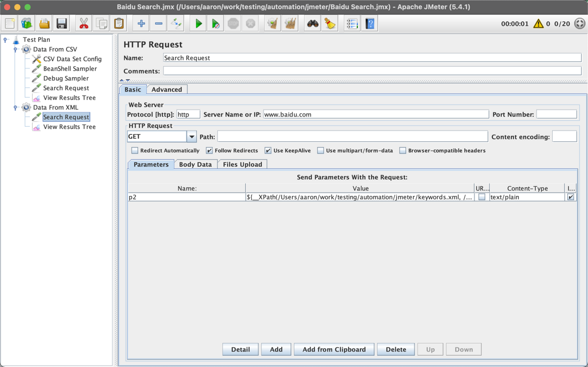Select the CSV Data Set Config element
588x367 pixels.
(72, 59)
